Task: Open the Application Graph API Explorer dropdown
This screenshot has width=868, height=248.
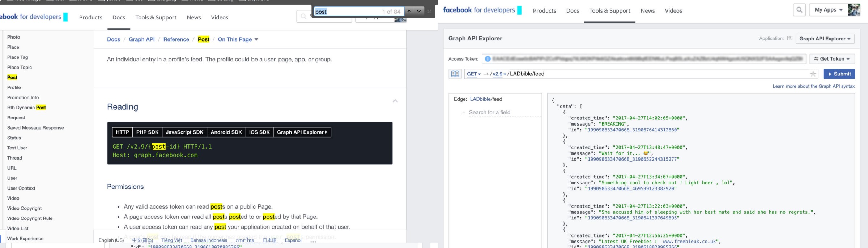Action: pos(825,39)
